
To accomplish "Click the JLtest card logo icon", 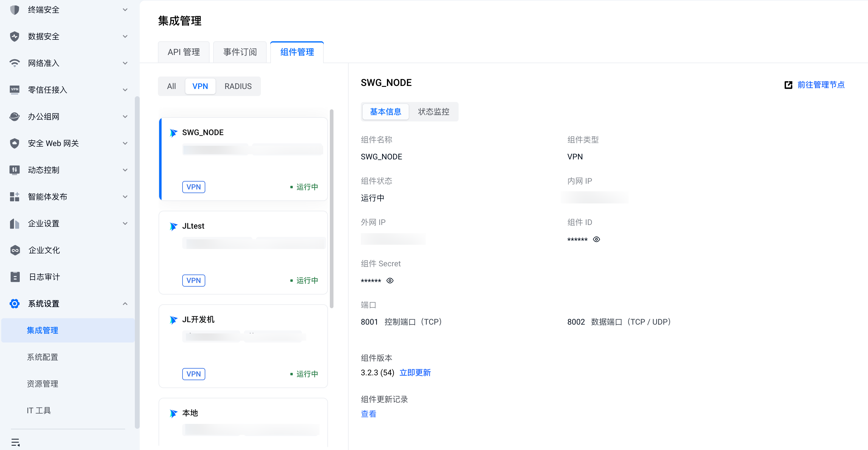I will pos(173,226).
